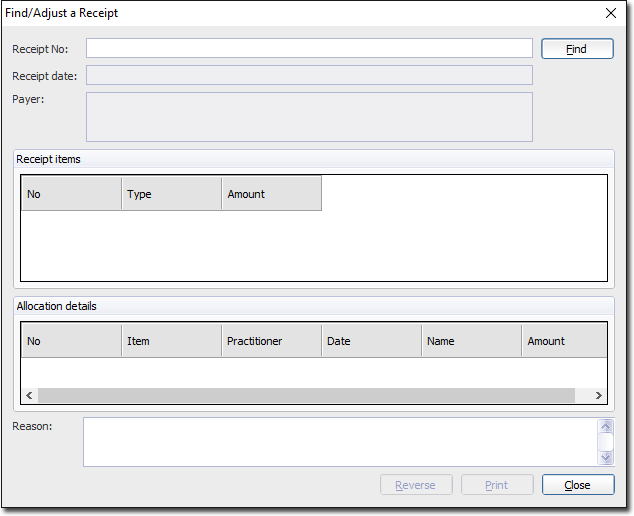Click Amount header in Receipt items
The height and width of the screenshot is (516, 634).
coord(271,194)
